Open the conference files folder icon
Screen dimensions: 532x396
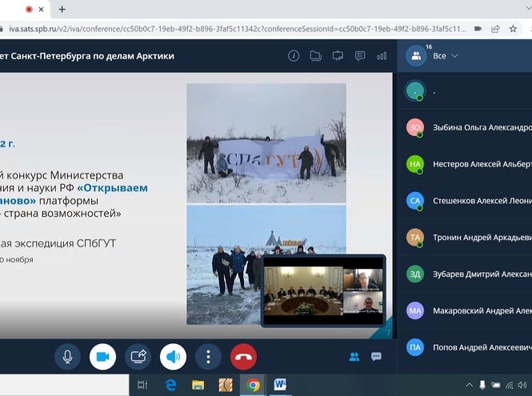click(x=315, y=56)
